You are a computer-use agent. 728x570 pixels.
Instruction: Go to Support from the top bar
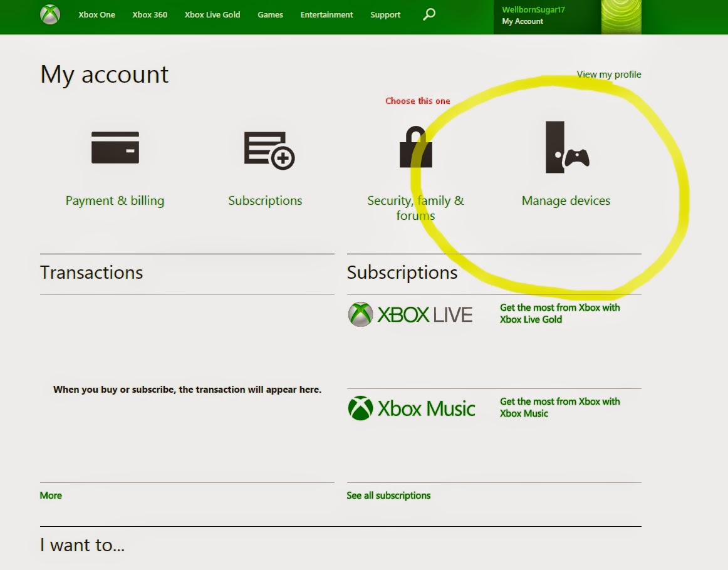385,14
